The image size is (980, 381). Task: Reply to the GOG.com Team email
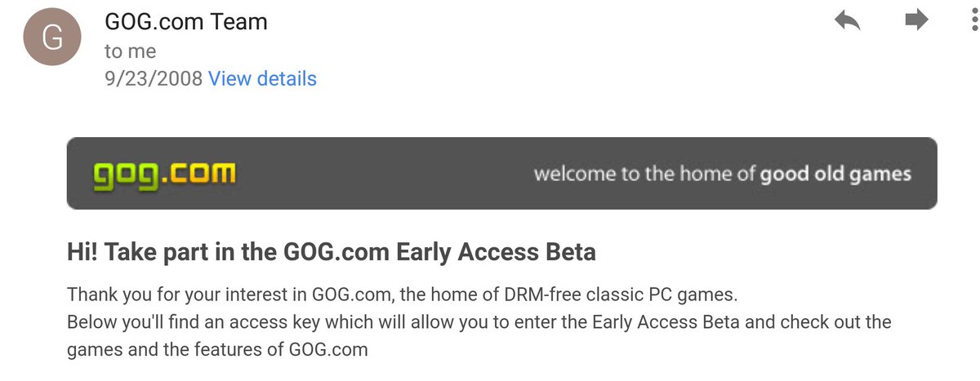pos(849,20)
